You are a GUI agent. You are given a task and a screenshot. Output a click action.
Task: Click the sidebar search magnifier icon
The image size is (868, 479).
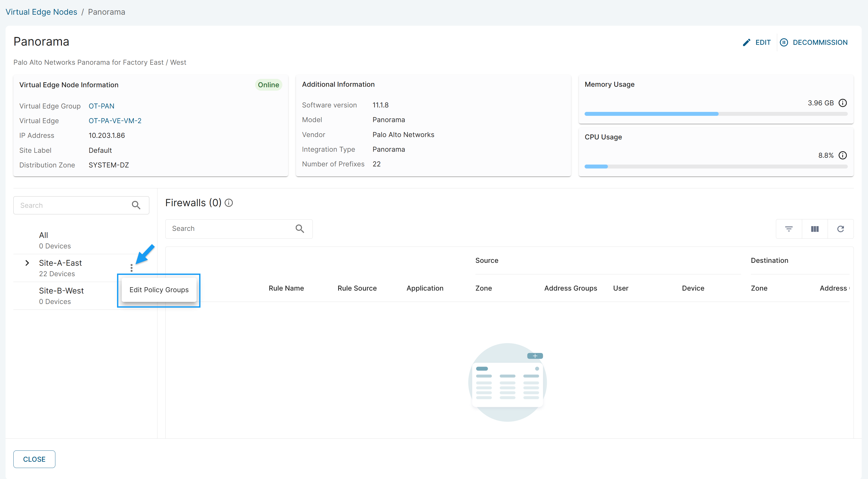pos(136,205)
